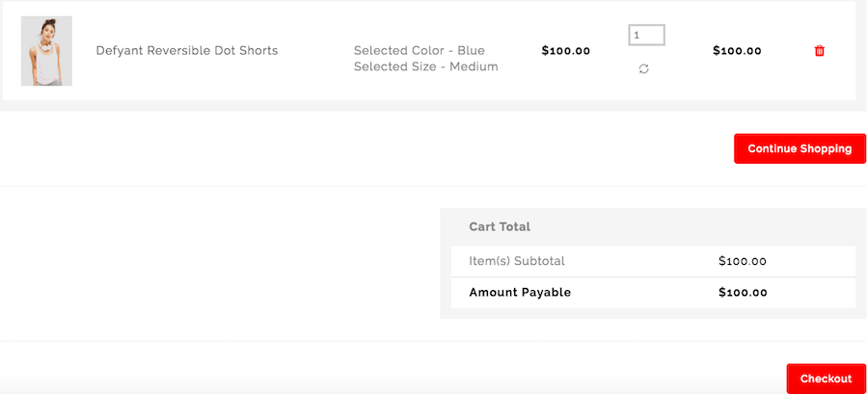Click the word Blue in selected color
Screen dimensions: 868x394
pos(470,50)
